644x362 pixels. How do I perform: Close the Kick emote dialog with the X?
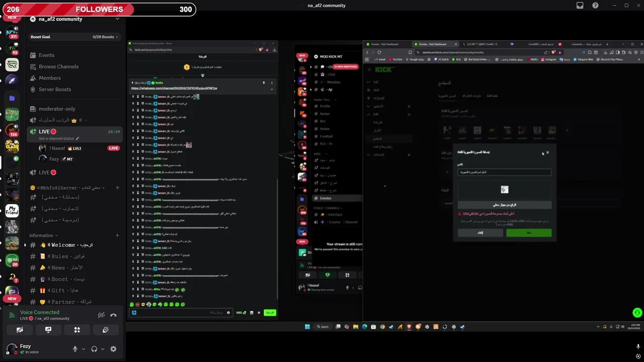click(547, 152)
